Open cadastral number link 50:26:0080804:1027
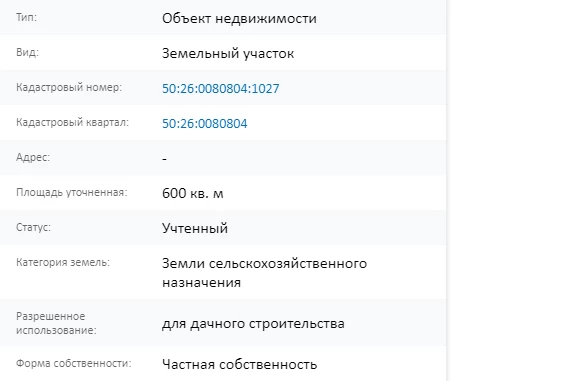Screen dimensions: 573x381 point(221,88)
